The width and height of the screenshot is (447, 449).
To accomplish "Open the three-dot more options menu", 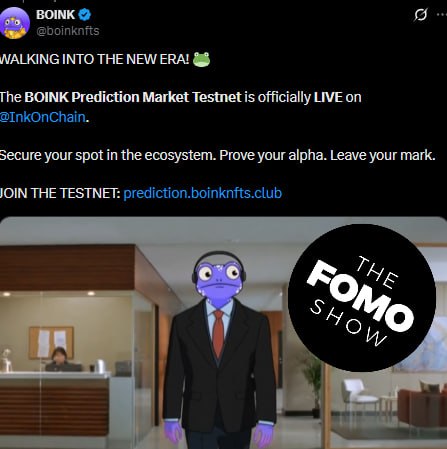I will tap(442, 15).
